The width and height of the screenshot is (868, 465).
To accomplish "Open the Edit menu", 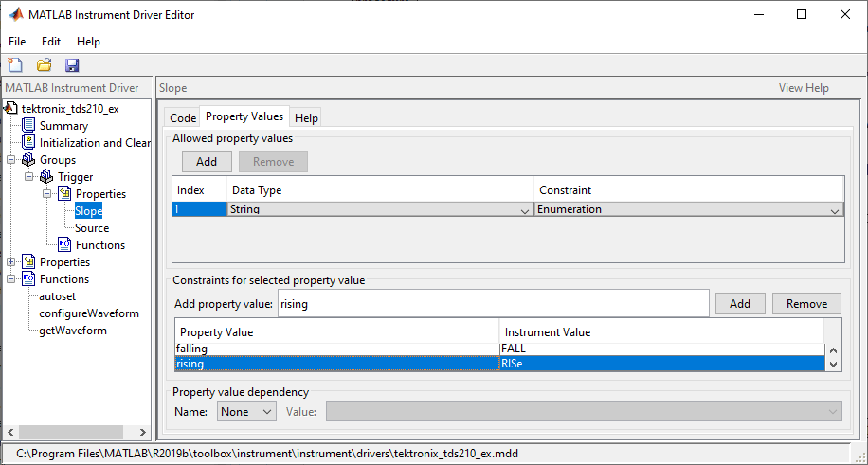I will (50, 42).
